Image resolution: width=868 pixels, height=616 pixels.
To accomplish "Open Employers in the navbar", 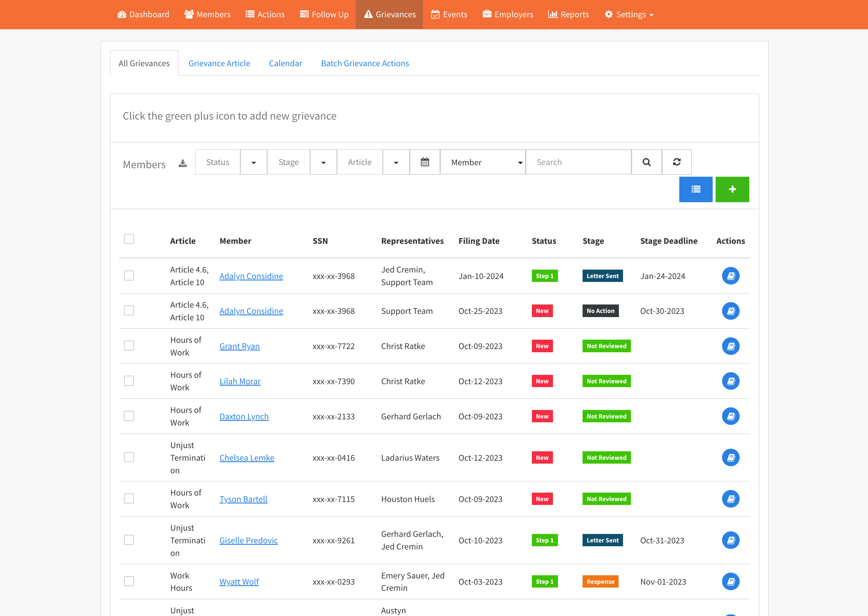I will [x=508, y=14].
